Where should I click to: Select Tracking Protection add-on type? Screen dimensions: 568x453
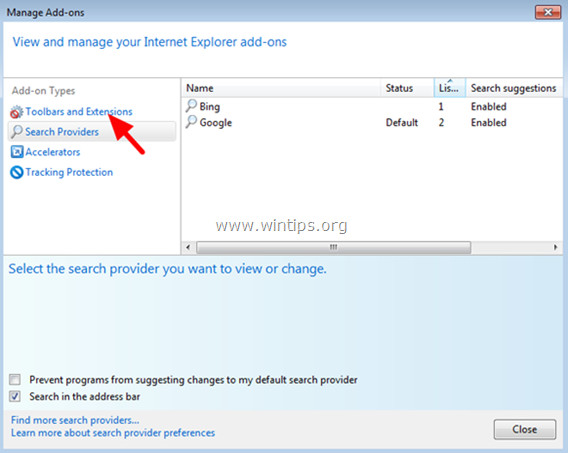tap(69, 172)
